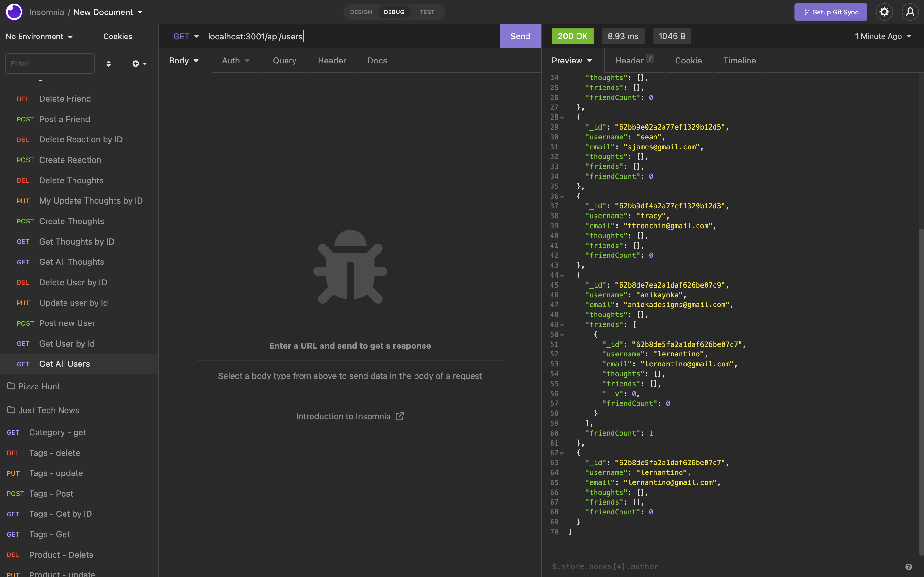Open the create new request plus icon

pos(137,63)
